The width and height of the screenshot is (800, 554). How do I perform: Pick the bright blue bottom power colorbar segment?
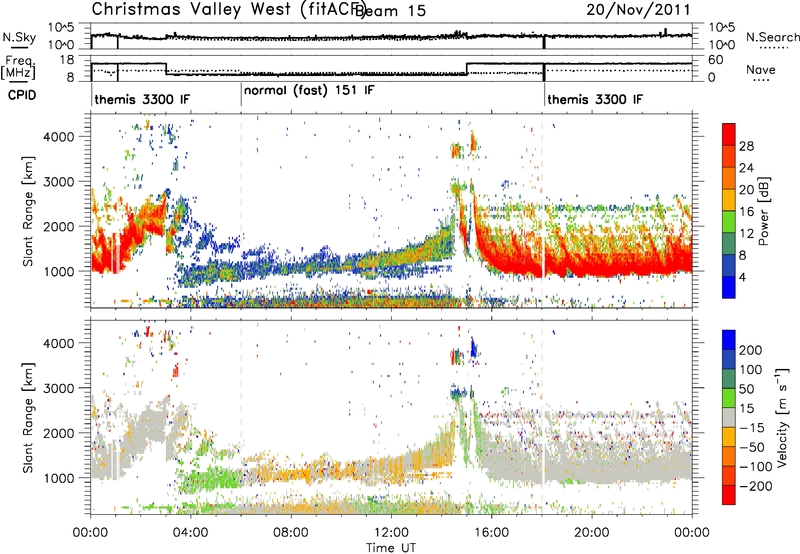pos(729,288)
